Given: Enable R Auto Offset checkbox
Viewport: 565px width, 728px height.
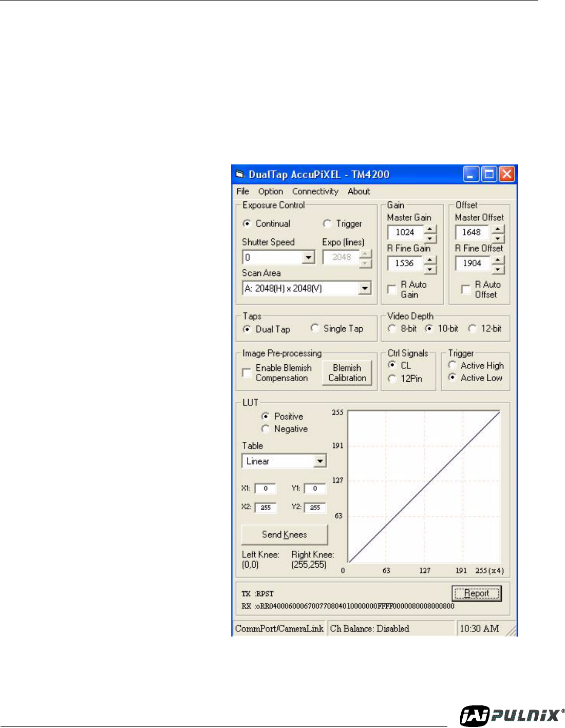Looking at the screenshot, I should click(x=465, y=290).
